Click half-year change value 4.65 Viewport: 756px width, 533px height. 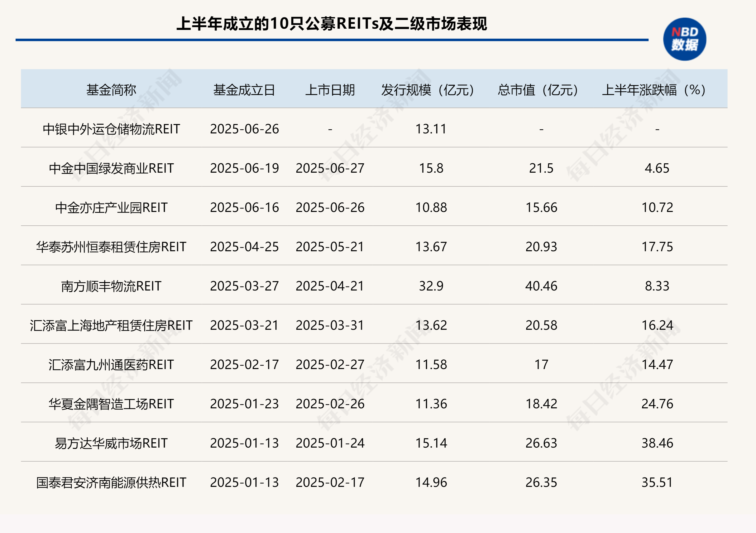(657, 168)
